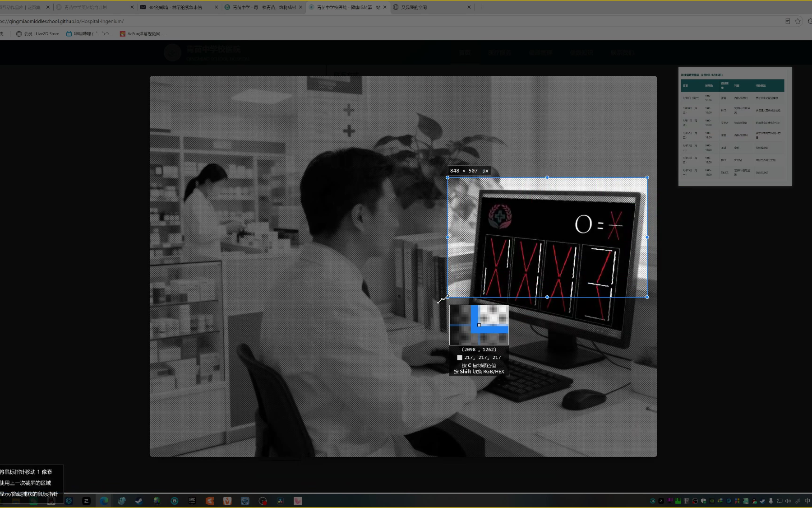The height and width of the screenshot is (508, 812).
Task: Open Windows Security shield tray icon
Action: 703,501
